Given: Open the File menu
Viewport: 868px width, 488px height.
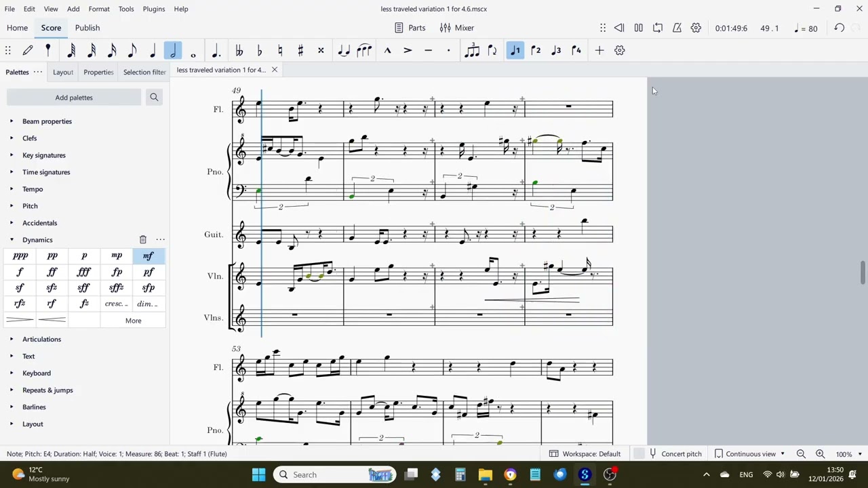Looking at the screenshot, I should (9, 9).
